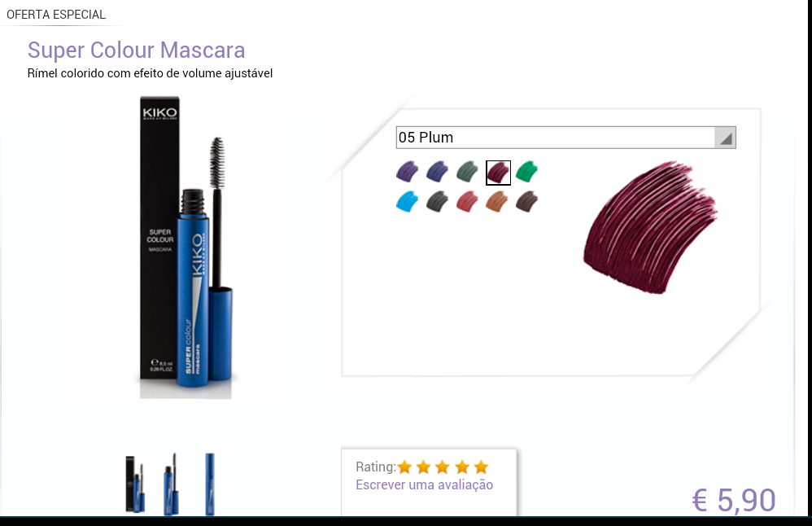812x526 pixels.
Task: Open the 05 Plum shade dropdown arrow
Action: click(x=725, y=138)
